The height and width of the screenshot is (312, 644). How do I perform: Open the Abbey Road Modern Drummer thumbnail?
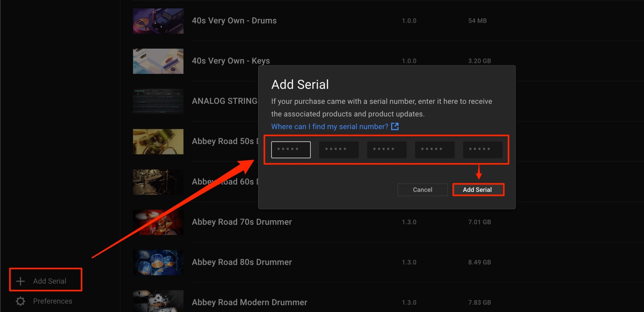[158, 301]
